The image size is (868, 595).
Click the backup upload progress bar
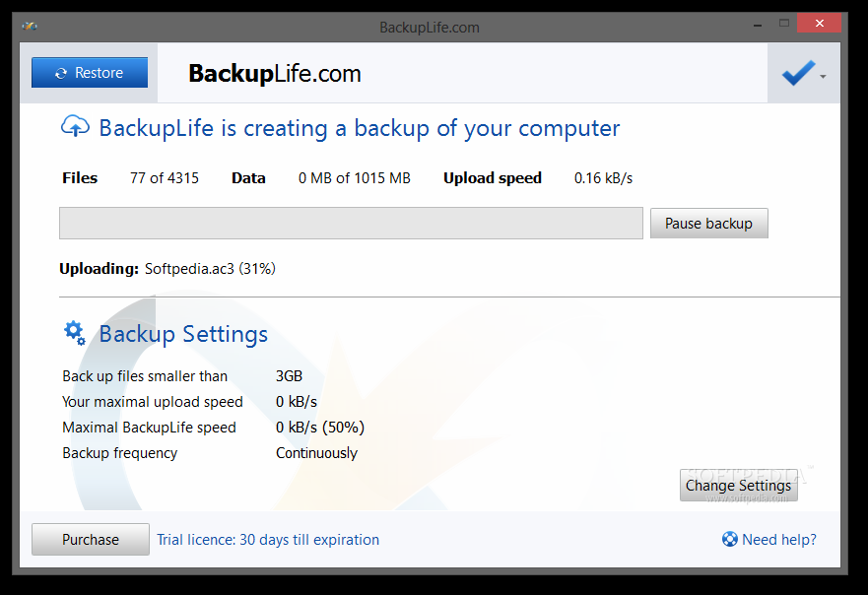(x=350, y=223)
